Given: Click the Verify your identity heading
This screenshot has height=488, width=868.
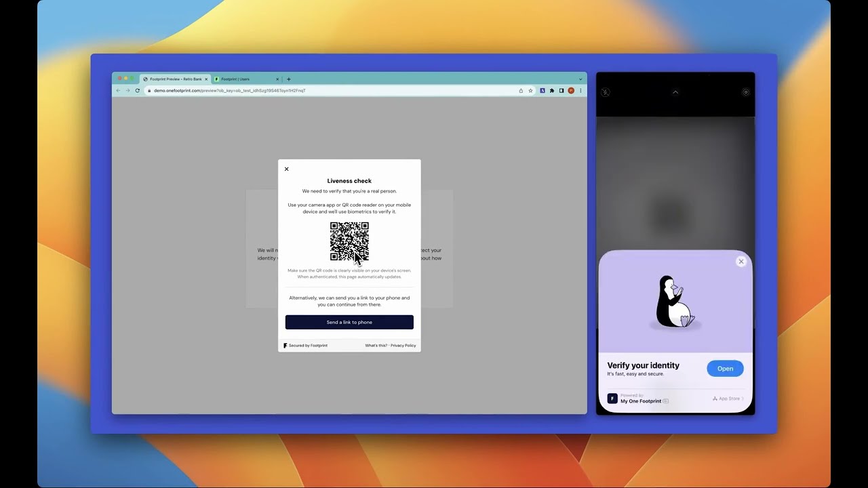Looking at the screenshot, I should [x=643, y=365].
